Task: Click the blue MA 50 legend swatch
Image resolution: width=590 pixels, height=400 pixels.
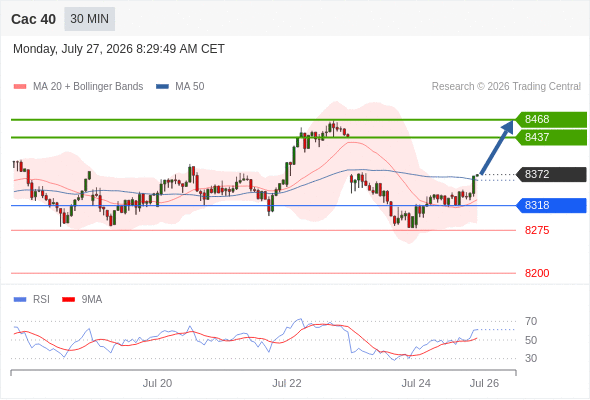Action: pyautogui.click(x=163, y=87)
